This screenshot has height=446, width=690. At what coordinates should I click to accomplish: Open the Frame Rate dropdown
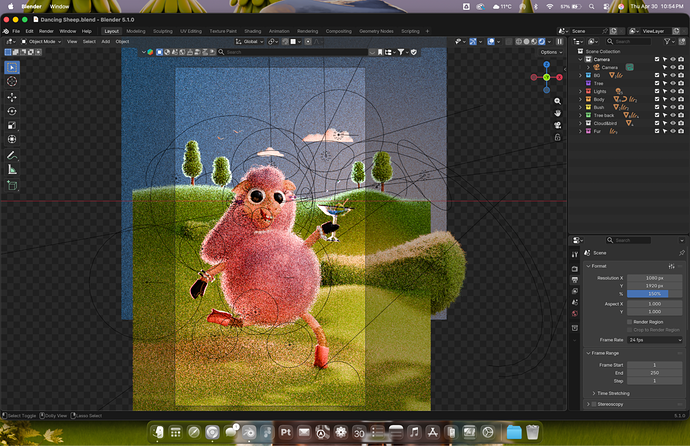coord(655,340)
